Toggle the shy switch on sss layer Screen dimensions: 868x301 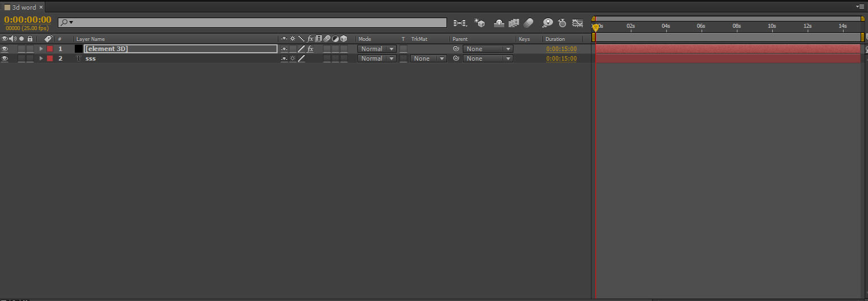[x=284, y=58]
